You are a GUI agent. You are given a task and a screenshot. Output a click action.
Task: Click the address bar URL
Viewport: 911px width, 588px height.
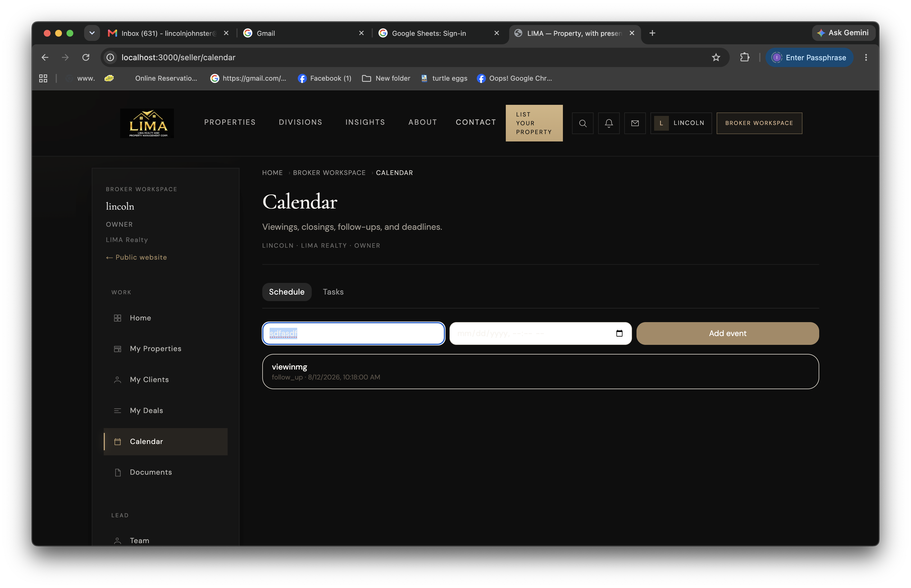[178, 57]
